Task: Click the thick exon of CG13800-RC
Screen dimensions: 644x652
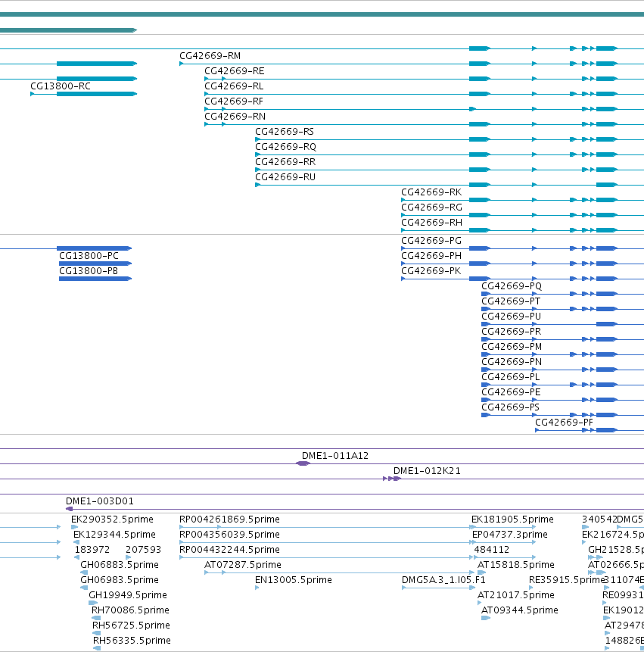Action: click(96, 94)
